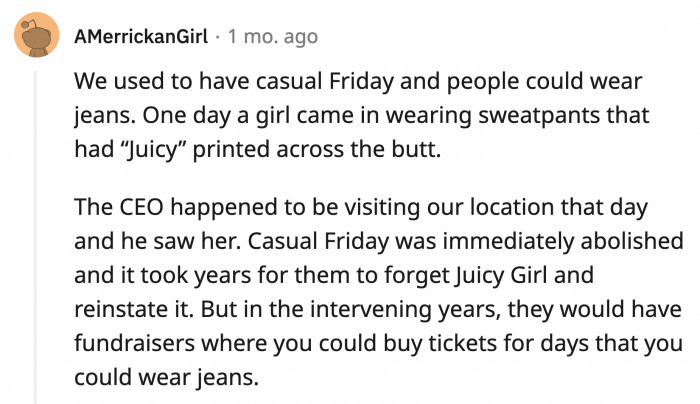Click the "1 mo. ago" timestamp
Image resolution: width=700 pixels, height=404 pixels.
(x=273, y=37)
